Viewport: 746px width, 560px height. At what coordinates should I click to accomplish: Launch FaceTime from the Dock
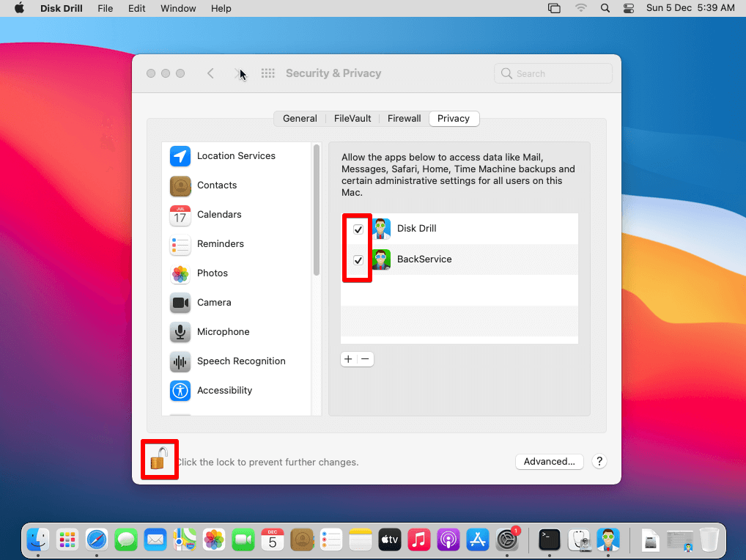point(243,540)
